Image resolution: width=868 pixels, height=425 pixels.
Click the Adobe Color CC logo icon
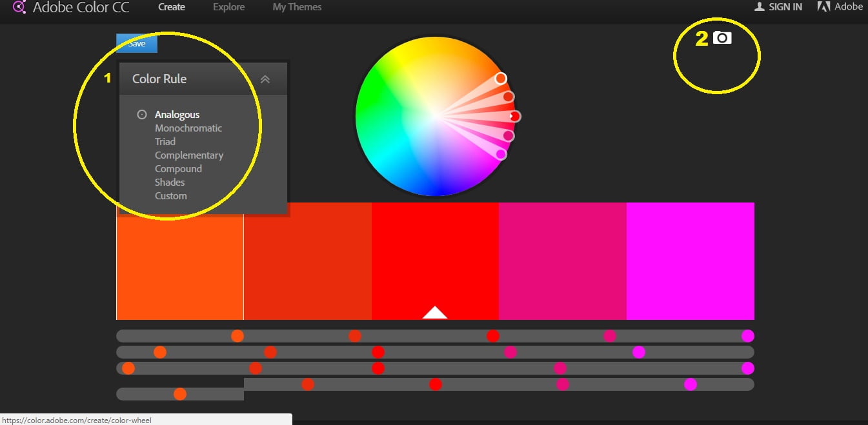point(19,7)
